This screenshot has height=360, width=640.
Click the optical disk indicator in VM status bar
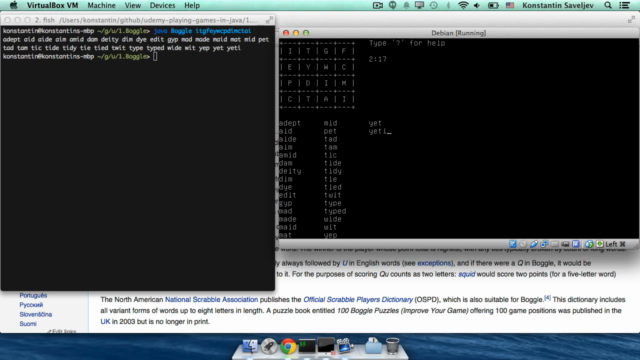pyautogui.click(x=523, y=244)
